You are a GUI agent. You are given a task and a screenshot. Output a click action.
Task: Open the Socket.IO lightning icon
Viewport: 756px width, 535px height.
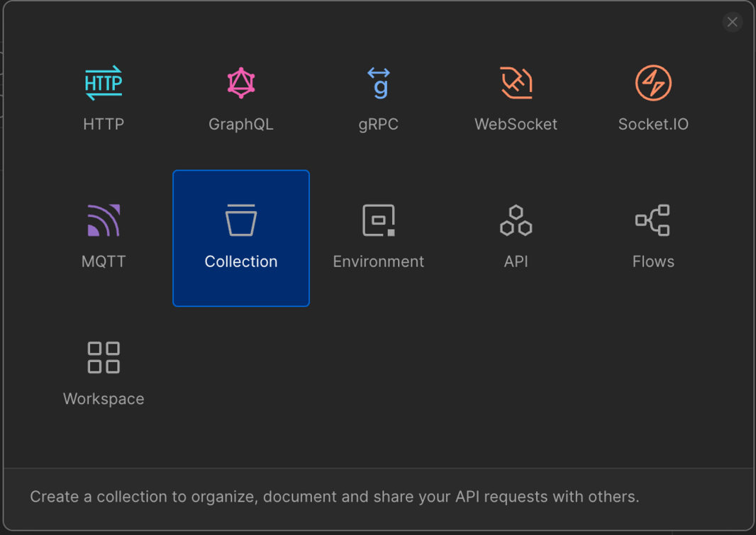653,83
